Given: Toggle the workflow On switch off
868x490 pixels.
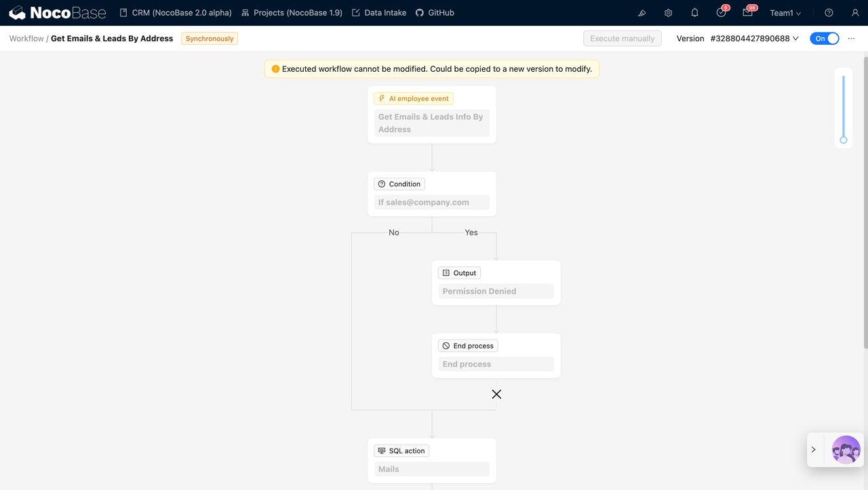Looking at the screenshot, I should click(x=824, y=39).
